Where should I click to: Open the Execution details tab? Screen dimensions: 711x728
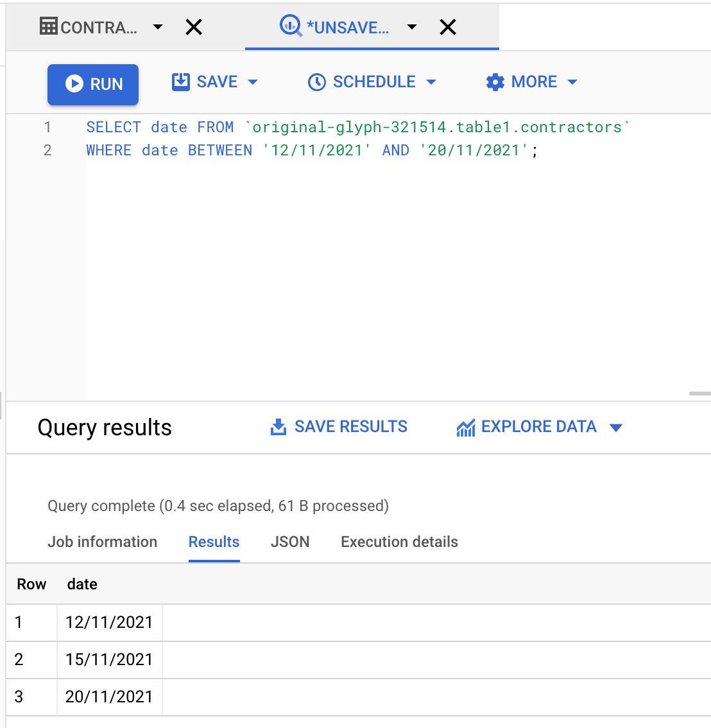pyautogui.click(x=398, y=542)
